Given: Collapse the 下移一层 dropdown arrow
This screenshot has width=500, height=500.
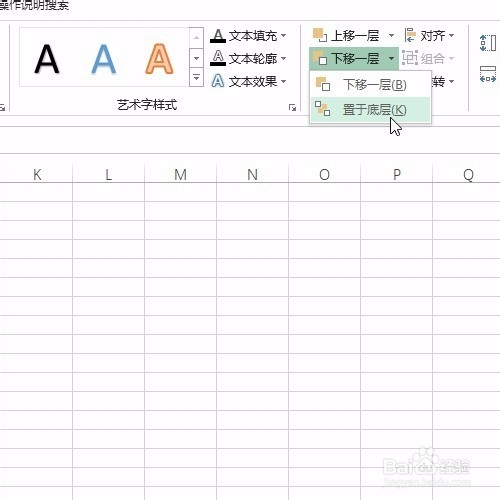Looking at the screenshot, I should click(391, 58).
